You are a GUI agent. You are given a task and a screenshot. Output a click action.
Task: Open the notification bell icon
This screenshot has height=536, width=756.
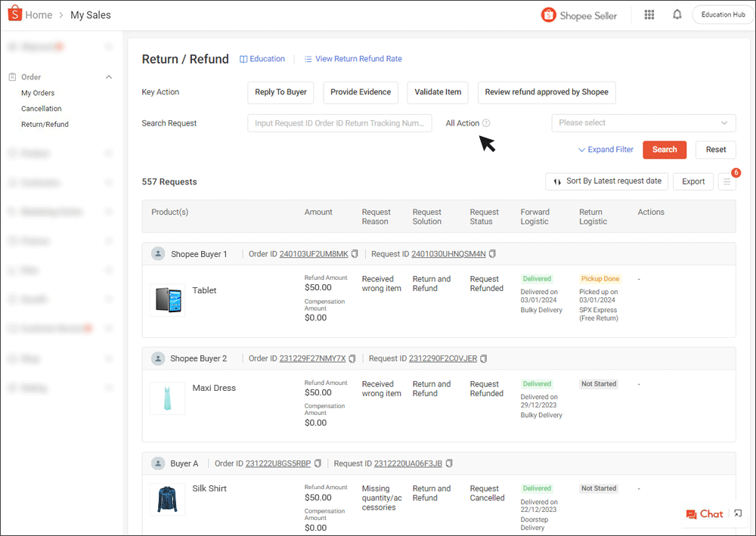677,14
